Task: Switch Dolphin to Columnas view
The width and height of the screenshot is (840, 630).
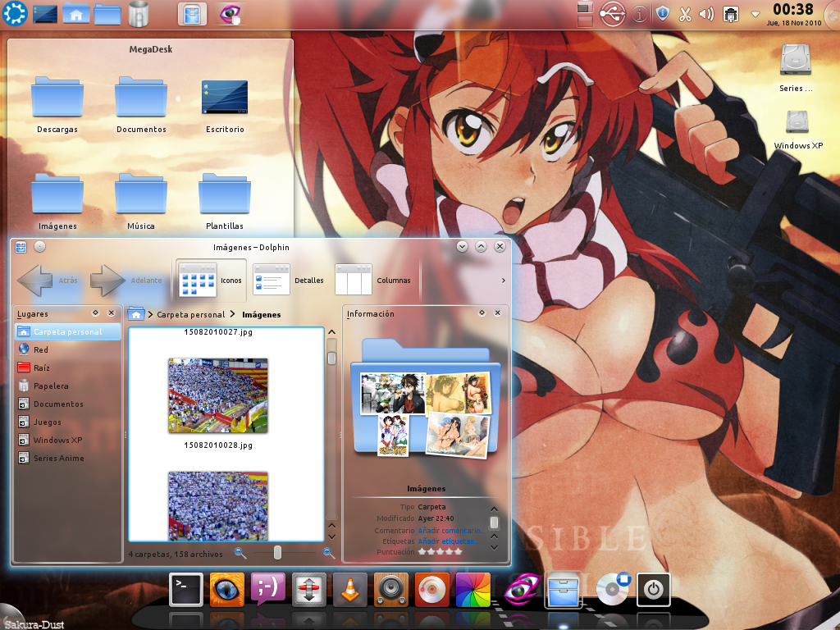Action: 373,281
